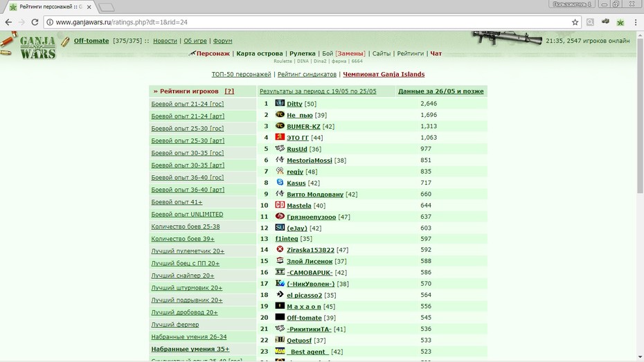Click Результаты за период 19/05 по 25/05
Image resolution: width=644 pixels, height=362 pixels.
coord(318,91)
